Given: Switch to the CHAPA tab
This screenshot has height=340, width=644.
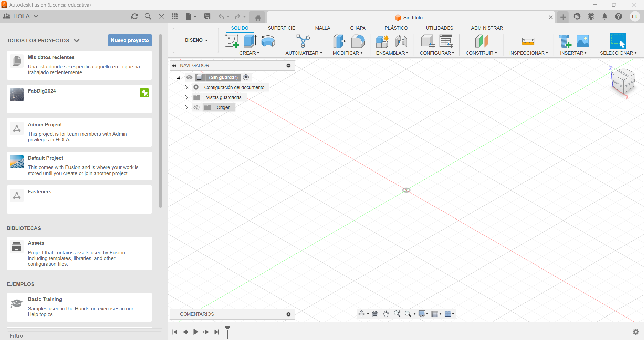Looking at the screenshot, I should pos(358,28).
